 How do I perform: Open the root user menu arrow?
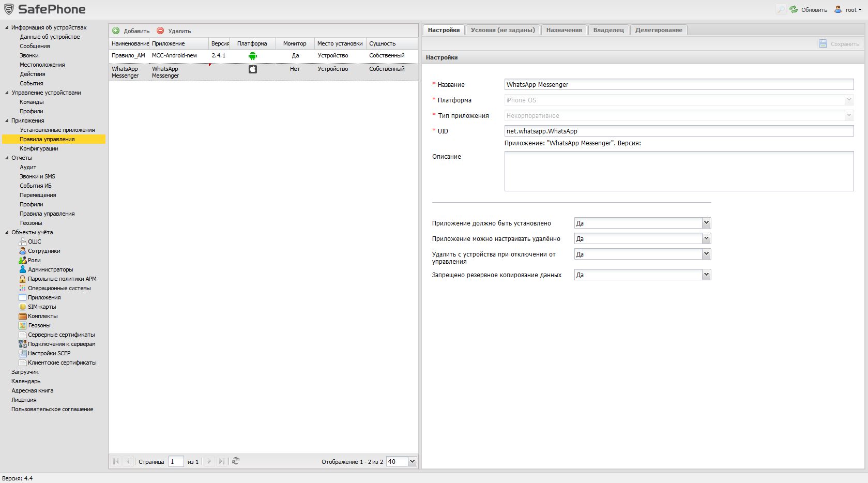860,10
